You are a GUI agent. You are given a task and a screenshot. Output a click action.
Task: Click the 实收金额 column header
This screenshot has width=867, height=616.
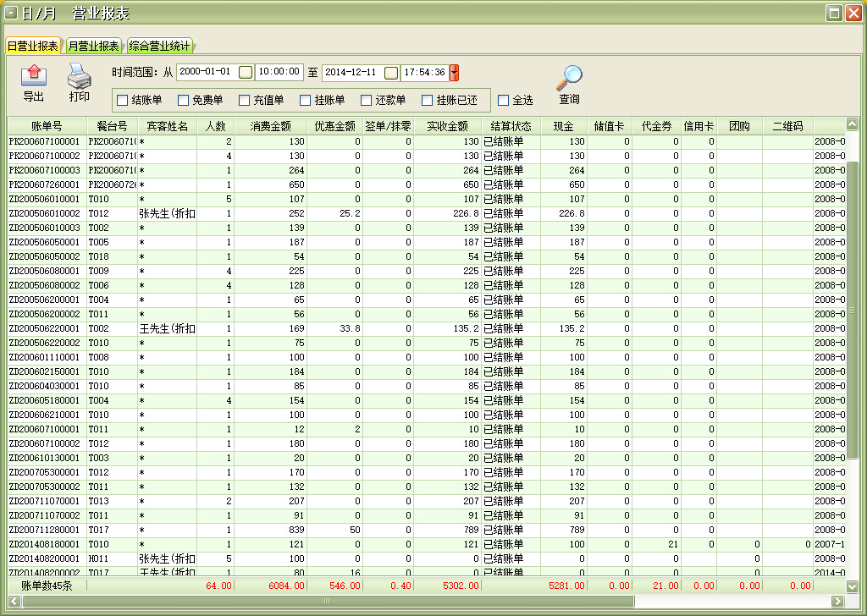(446, 126)
